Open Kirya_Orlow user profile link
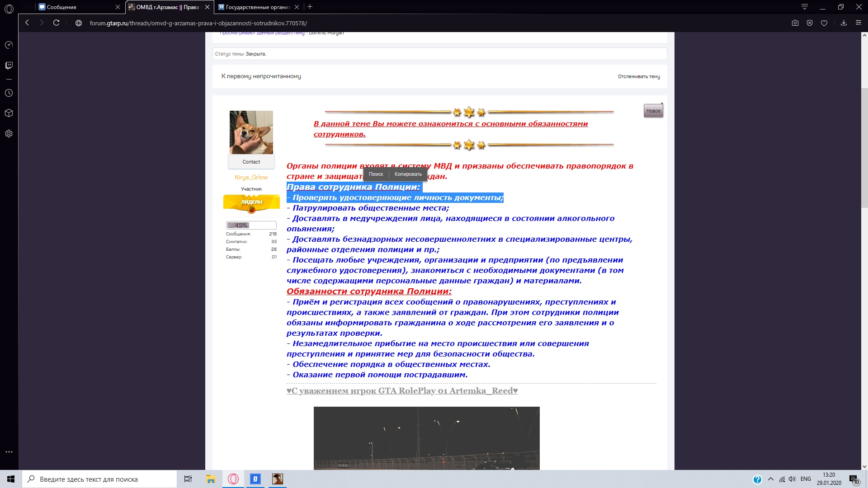The height and width of the screenshot is (488, 868). tap(251, 178)
